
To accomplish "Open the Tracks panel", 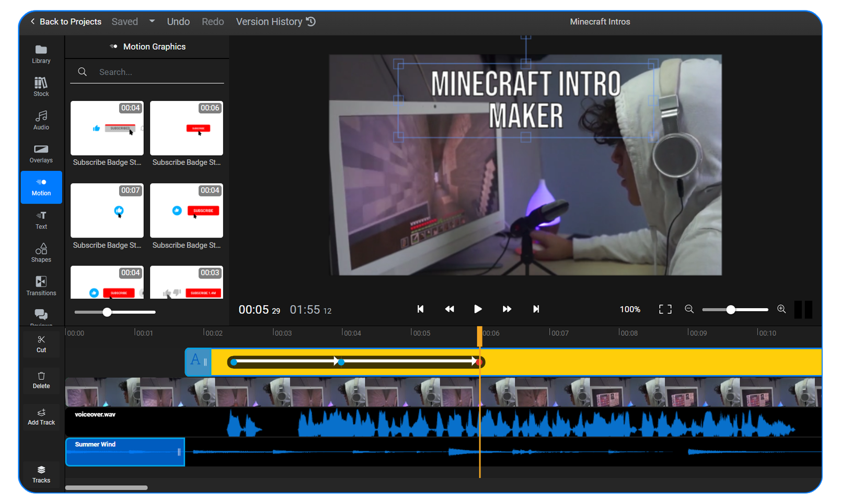I will pyautogui.click(x=41, y=473).
